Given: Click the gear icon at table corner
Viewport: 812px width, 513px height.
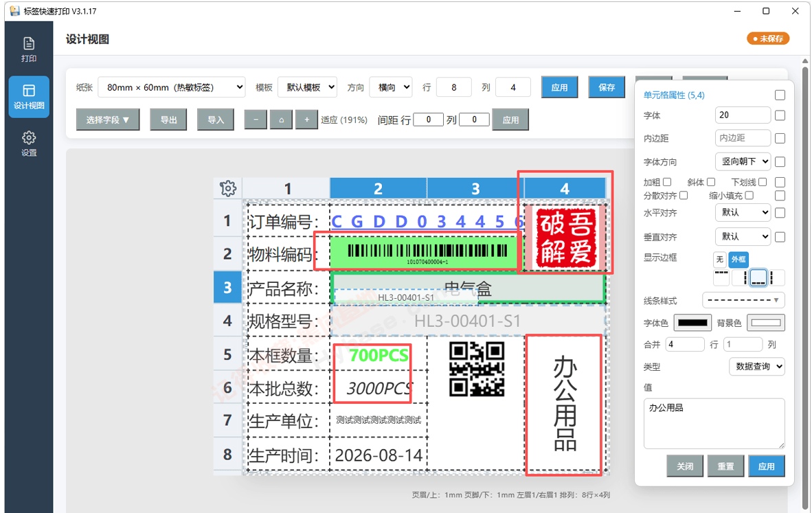Looking at the screenshot, I should (228, 188).
